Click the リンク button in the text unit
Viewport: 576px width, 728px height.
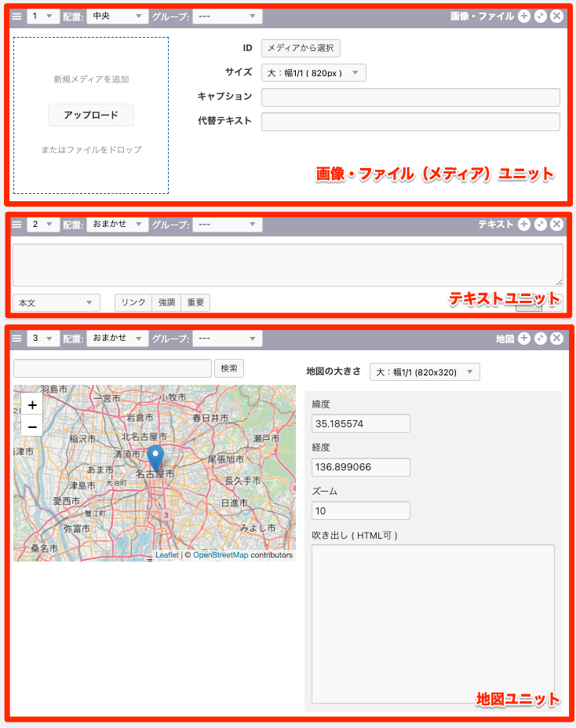(133, 302)
